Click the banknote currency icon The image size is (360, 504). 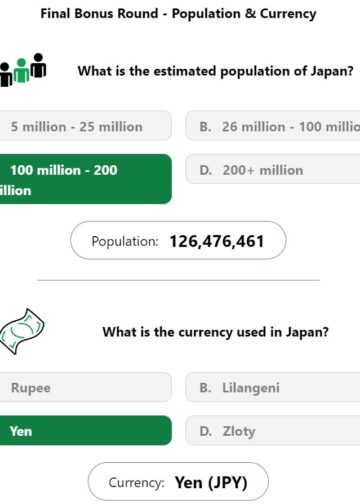(x=22, y=331)
